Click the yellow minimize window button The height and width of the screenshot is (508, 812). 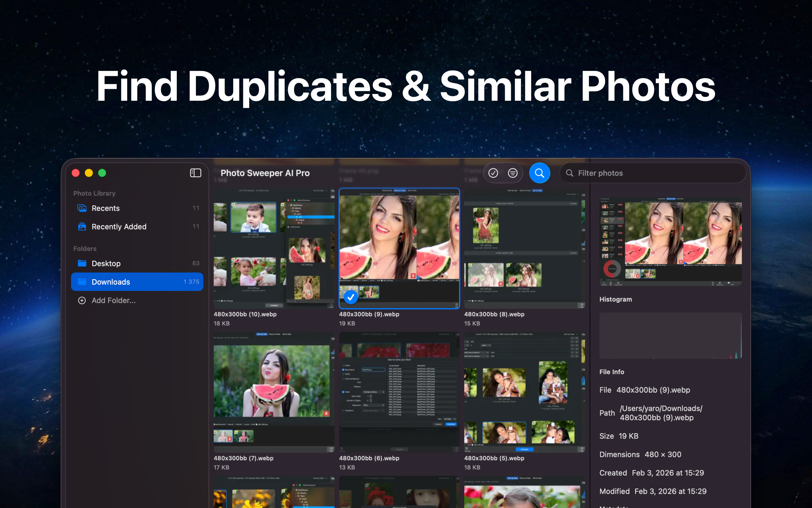[x=89, y=173]
